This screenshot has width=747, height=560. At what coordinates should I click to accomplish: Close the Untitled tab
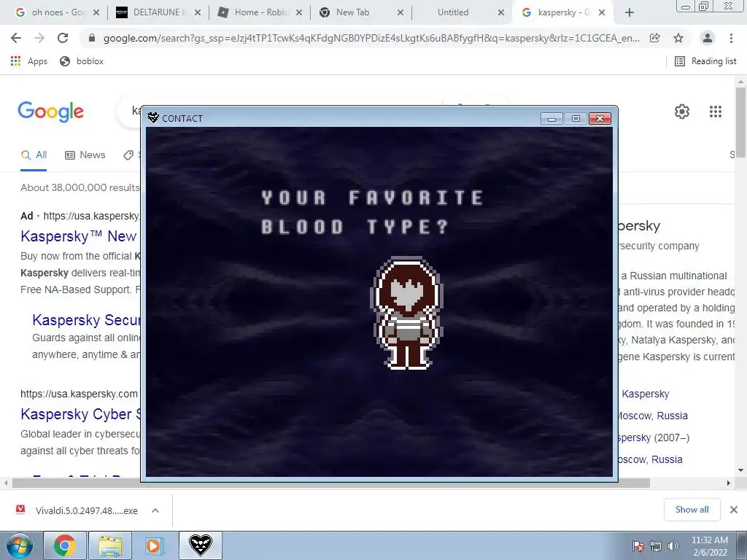tap(501, 13)
